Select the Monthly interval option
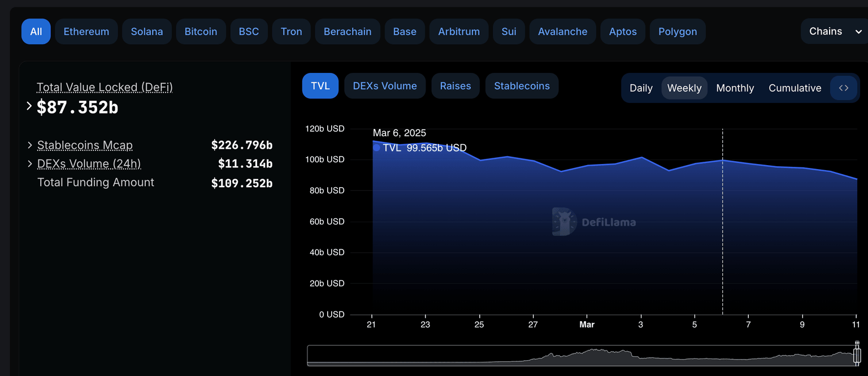The image size is (868, 376). tap(735, 88)
